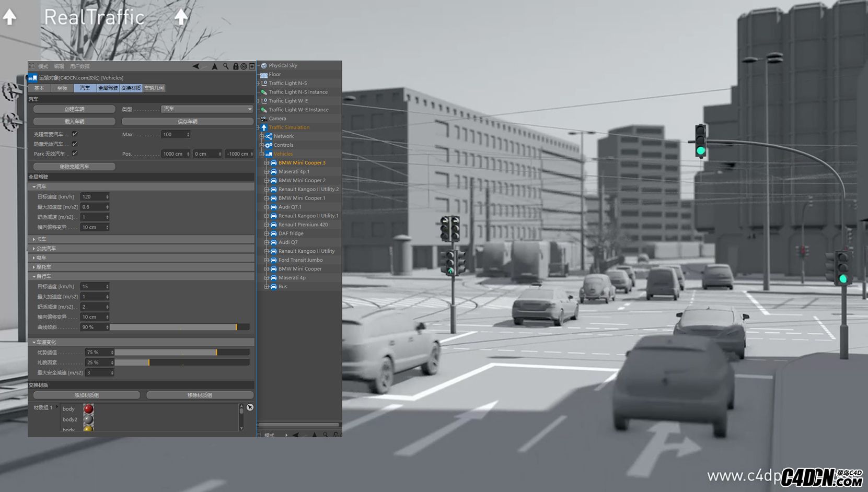Open the 类型 vehicle type dropdown
This screenshot has height=492, width=868.
click(x=207, y=109)
